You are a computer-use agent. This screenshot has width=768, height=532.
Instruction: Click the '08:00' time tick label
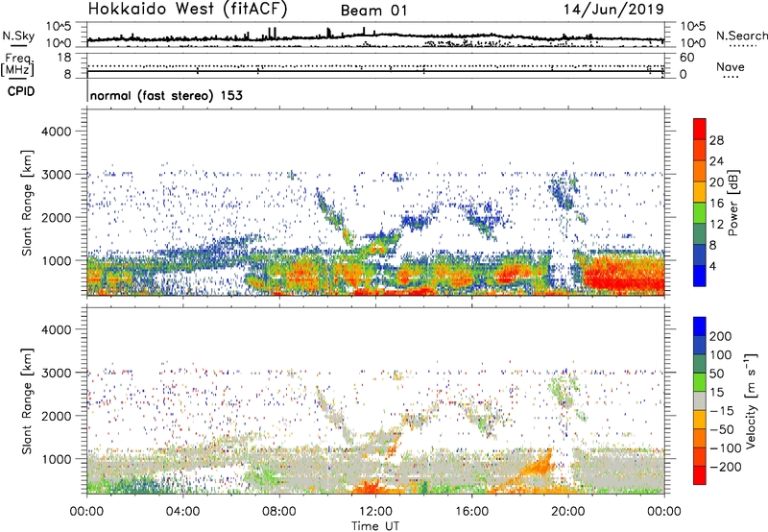tap(279, 512)
